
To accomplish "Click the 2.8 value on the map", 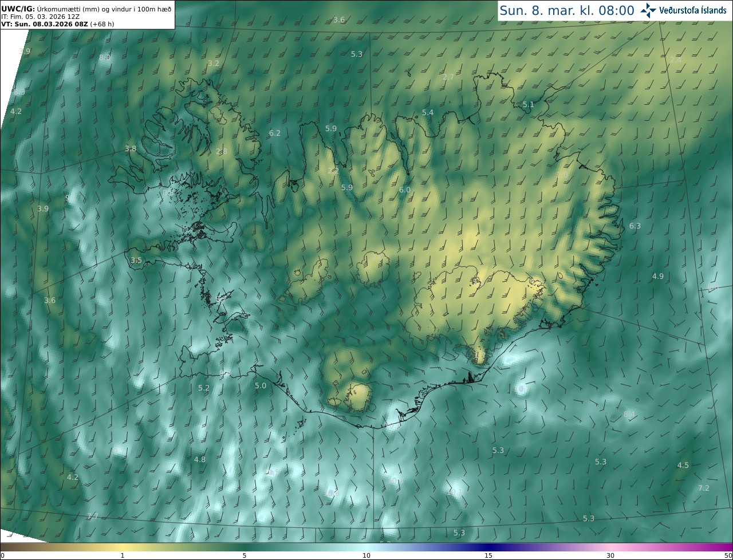I will click(x=222, y=152).
